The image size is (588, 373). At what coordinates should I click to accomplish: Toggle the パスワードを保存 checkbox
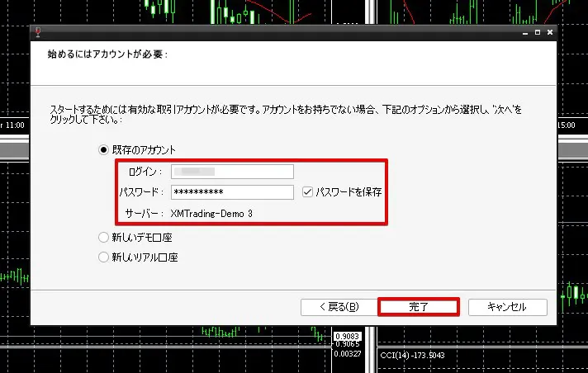pos(308,191)
